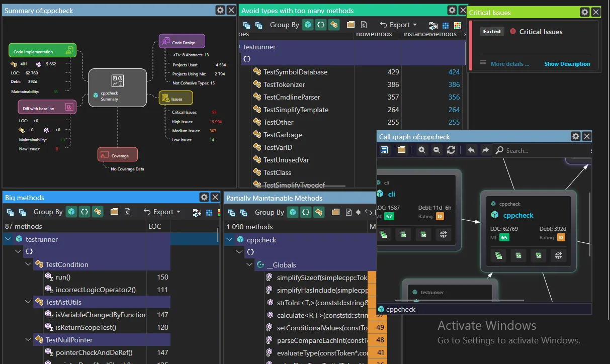Toggle group by project in Partially Maintainable Methods
Screen dimensions: 610x364
(293, 212)
